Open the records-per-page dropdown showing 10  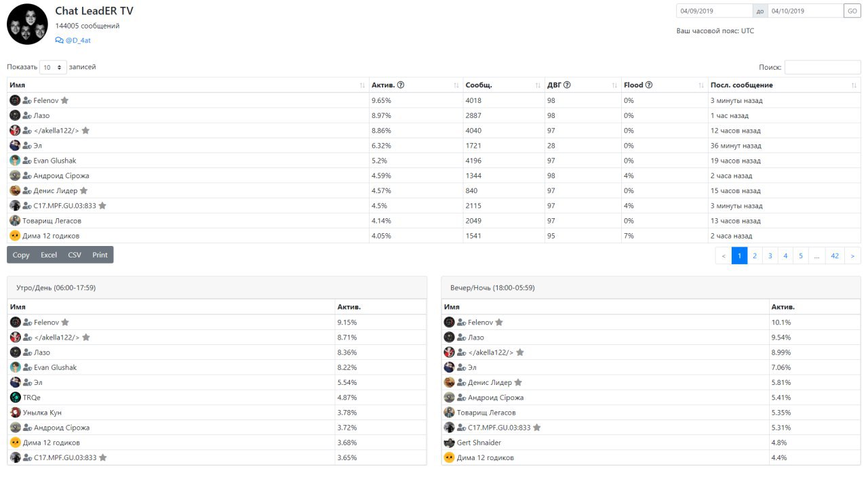coord(53,67)
